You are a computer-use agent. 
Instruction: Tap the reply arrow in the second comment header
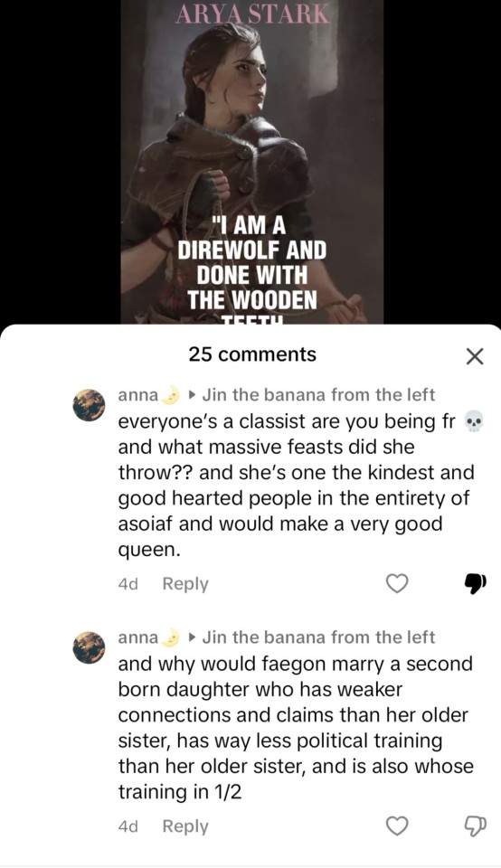192,637
